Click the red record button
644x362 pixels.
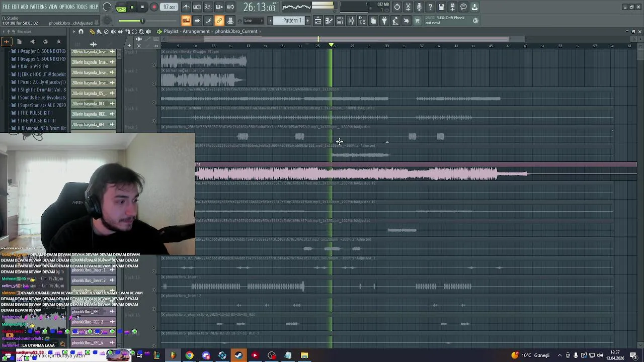click(x=154, y=7)
